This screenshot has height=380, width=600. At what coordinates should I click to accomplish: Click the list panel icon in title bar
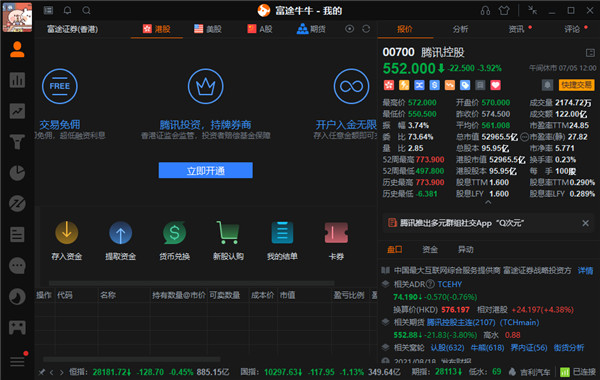[x=48, y=10]
